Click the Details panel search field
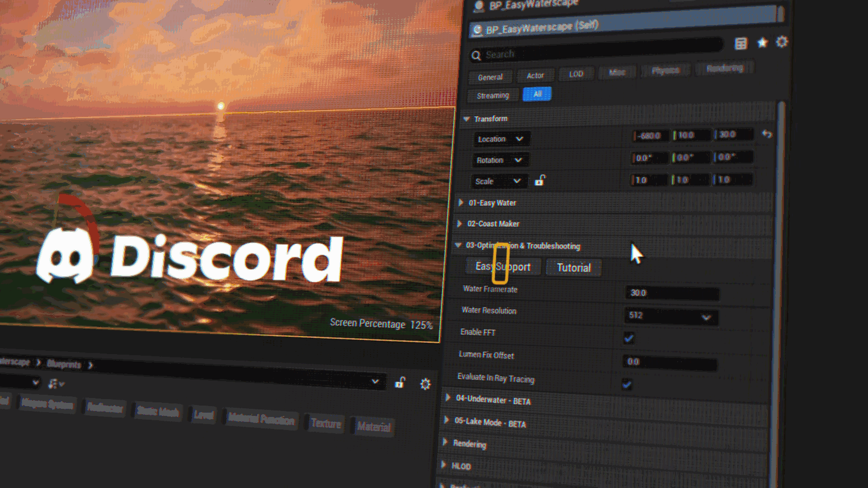Screen dimensions: 868x488 tap(596, 51)
